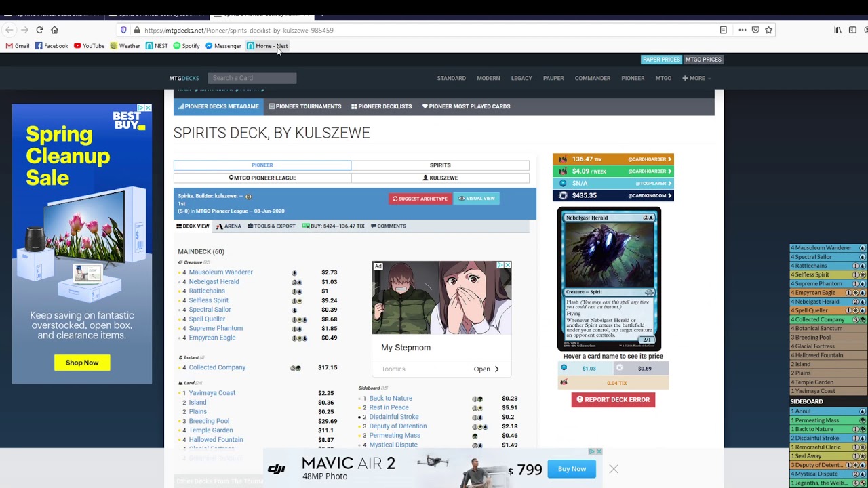The image size is (868, 488).
Task: Click the MTGDecks site logo
Action: pyautogui.click(x=184, y=78)
